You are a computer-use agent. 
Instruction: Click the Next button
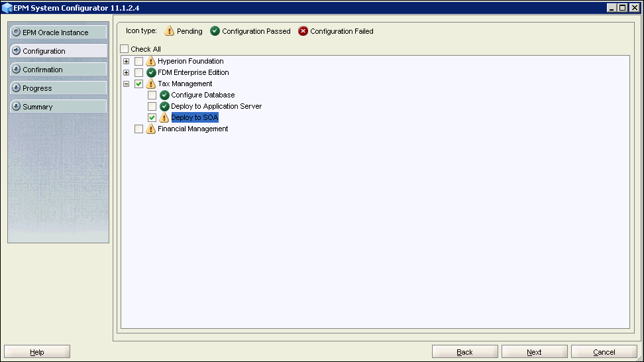pyautogui.click(x=534, y=352)
